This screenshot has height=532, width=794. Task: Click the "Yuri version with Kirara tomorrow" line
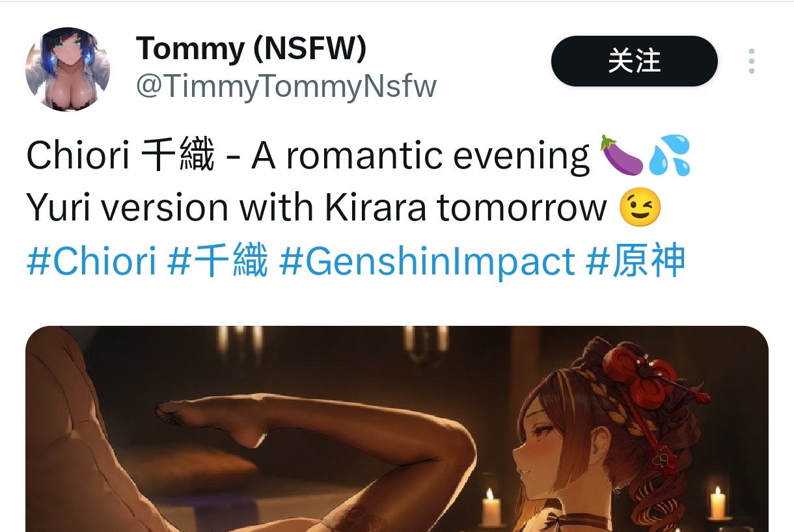click(316, 208)
